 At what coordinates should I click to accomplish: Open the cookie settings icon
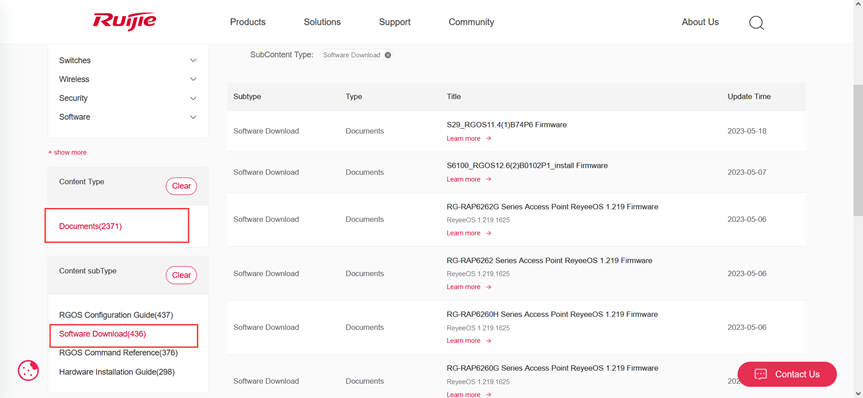(x=28, y=370)
